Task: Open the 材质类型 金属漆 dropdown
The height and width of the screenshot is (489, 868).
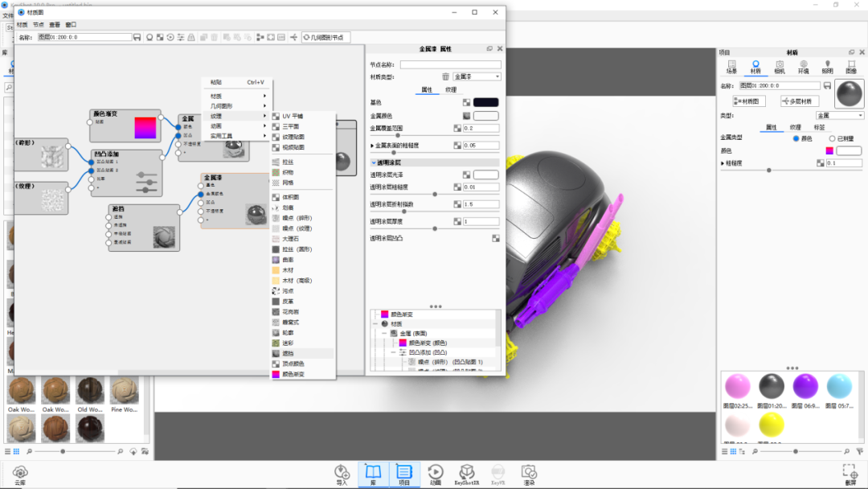Action: [x=477, y=76]
